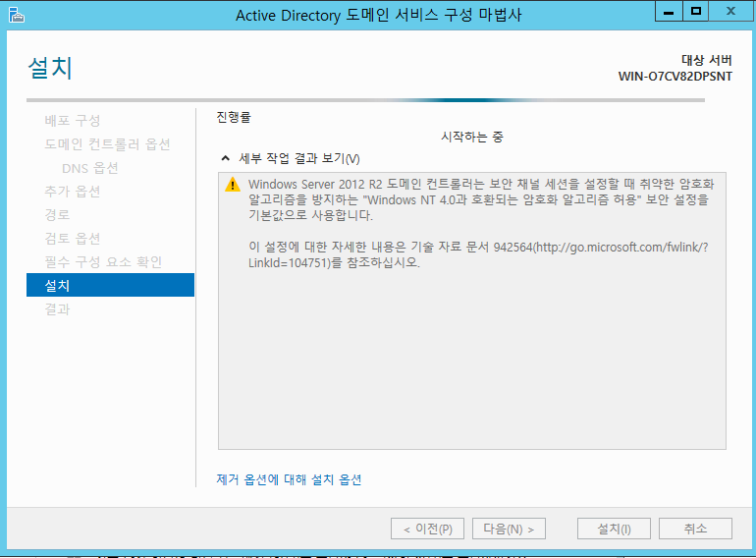Select 배포 구성 in the sidebar
Viewport: 756px width, 558px height.
pos(73,121)
